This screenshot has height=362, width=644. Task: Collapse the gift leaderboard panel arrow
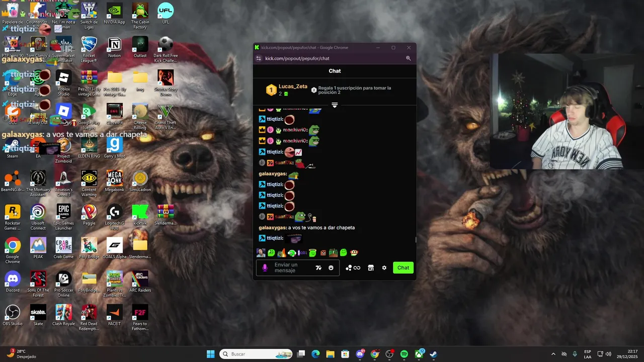tap(335, 105)
